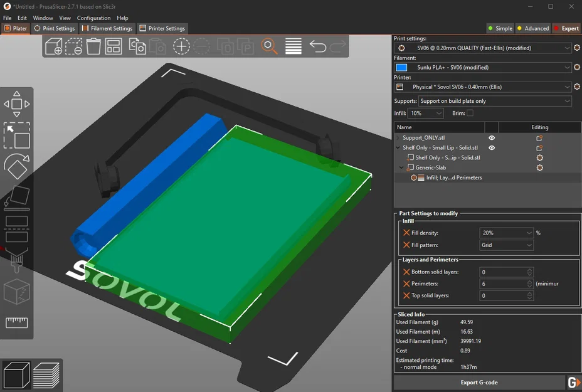582x392 pixels.
Task: Enable the Brim checkbox
Action: point(470,114)
